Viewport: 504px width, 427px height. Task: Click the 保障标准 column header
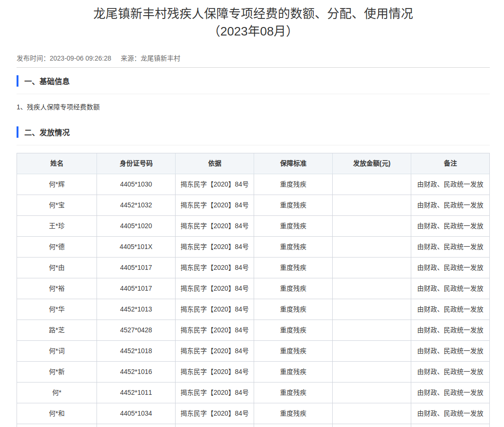click(x=293, y=163)
